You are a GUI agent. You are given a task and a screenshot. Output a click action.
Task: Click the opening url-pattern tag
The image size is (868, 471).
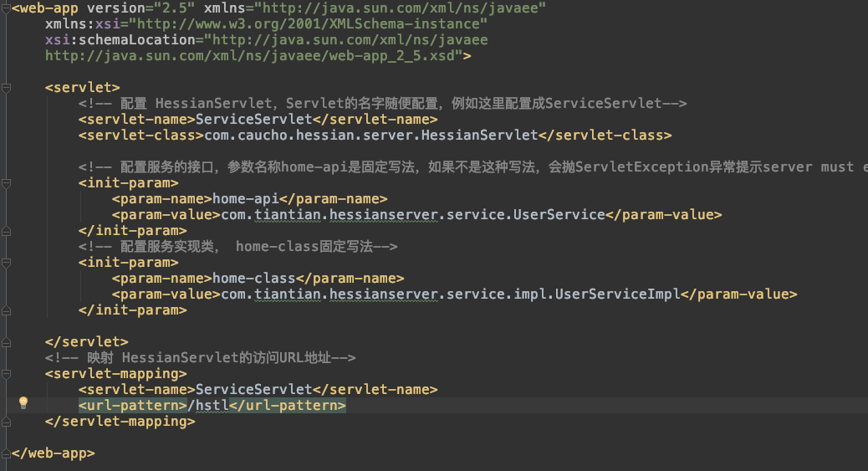(x=133, y=406)
